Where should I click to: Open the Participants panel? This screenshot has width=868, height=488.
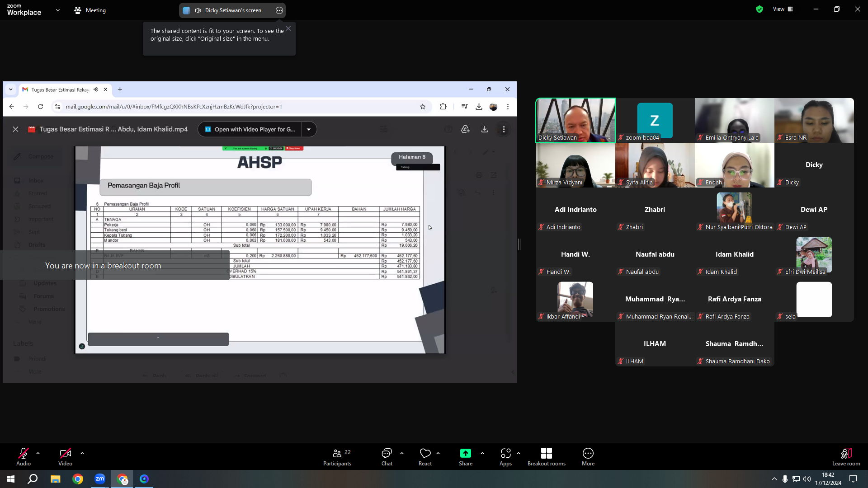click(337, 456)
